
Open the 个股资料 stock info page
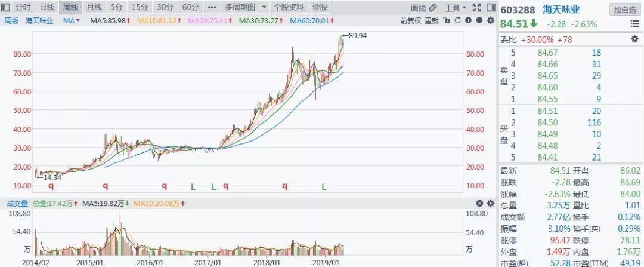tap(288, 7)
